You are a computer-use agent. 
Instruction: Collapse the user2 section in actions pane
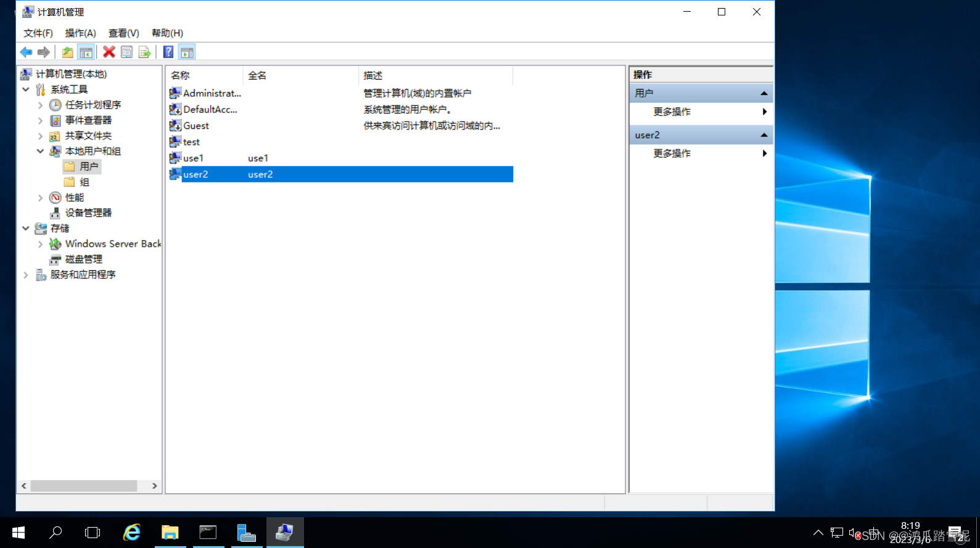pos(764,135)
